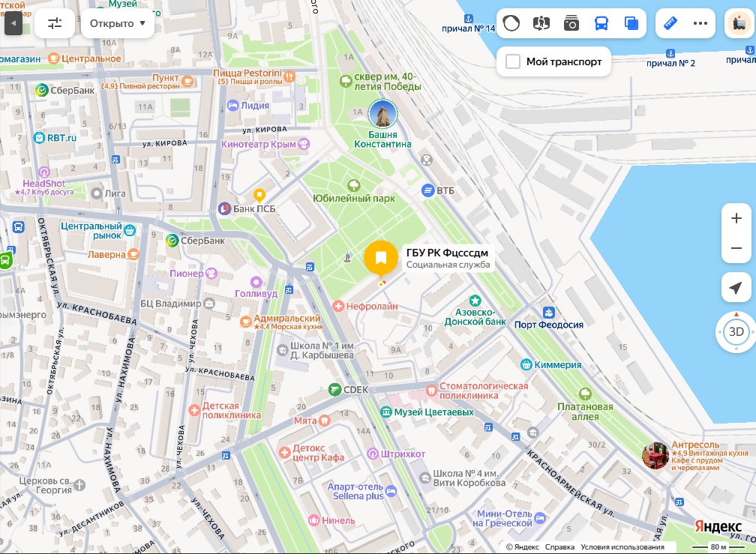Open 'ГБУ РК Фцсссдм' place label

tap(448, 258)
